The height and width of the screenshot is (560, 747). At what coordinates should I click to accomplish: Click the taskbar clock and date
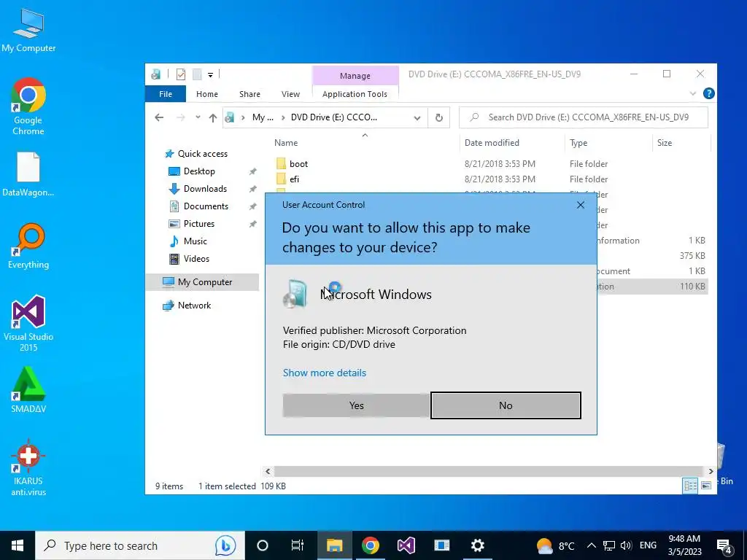point(684,545)
